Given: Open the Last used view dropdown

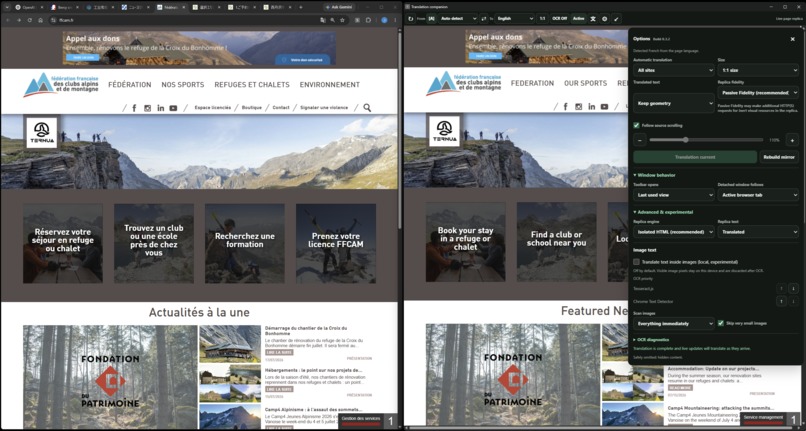Looking at the screenshot, I should point(673,194).
